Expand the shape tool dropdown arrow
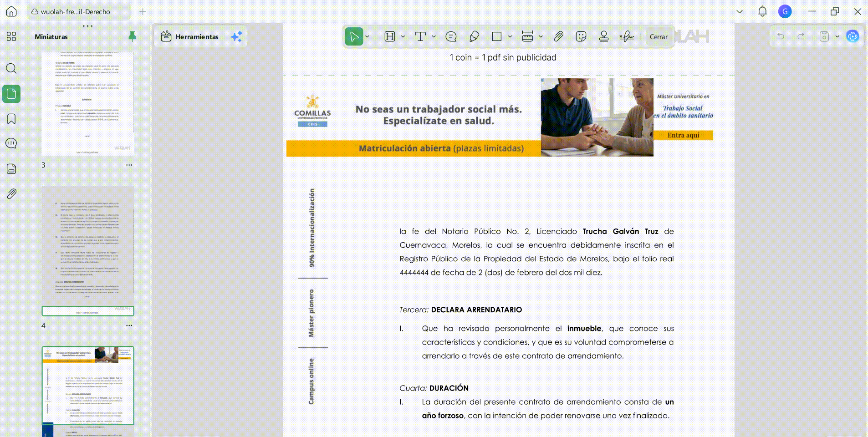 coord(510,36)
